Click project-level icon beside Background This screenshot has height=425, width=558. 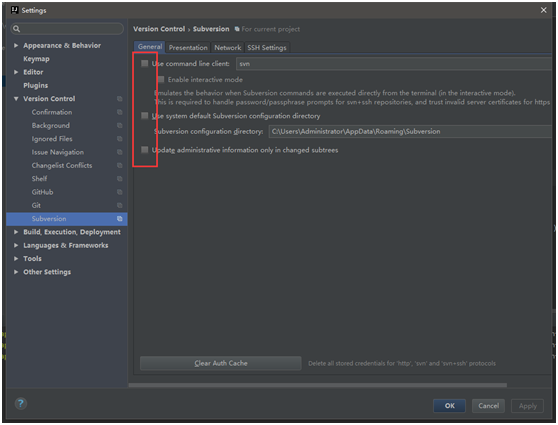(x=120, y=125)
